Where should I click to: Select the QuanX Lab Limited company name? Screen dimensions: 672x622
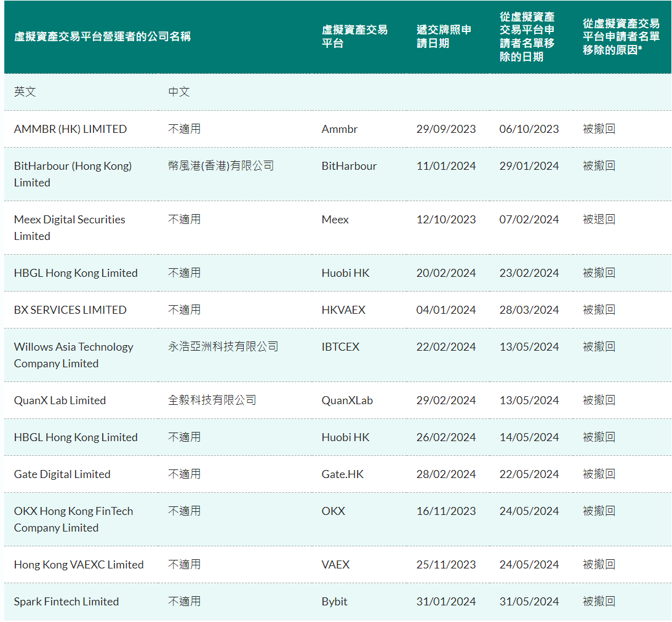(60, 401)
